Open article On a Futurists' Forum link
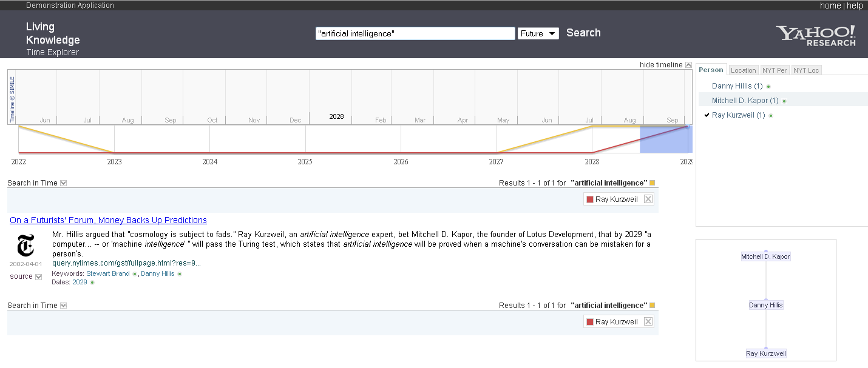The image size is (868, 368). pyautogui.click(x=108, y=220)
